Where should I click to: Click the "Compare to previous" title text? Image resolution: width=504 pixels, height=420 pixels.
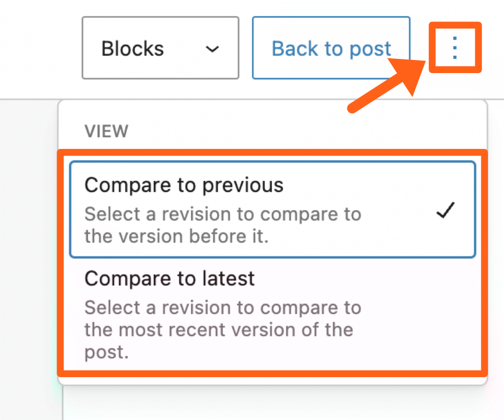(184, 185)
